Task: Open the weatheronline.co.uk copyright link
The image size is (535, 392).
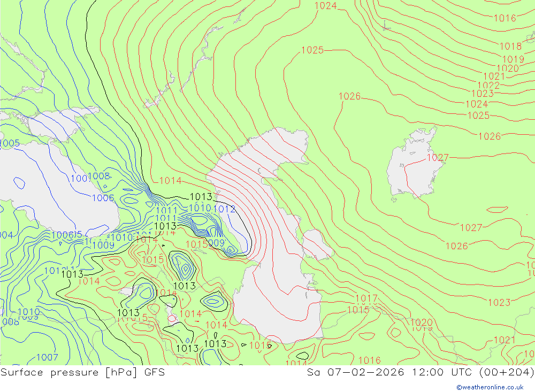Action: (490, 387)
